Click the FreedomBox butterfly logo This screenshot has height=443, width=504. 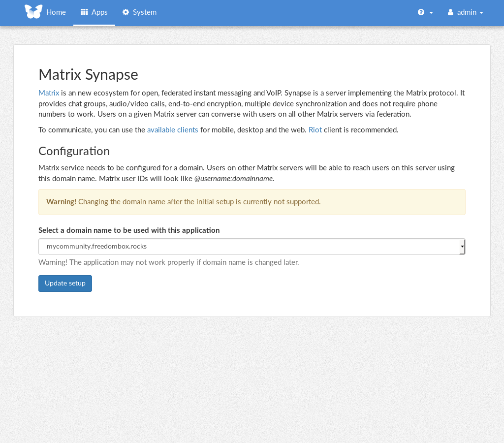[33, 12]
